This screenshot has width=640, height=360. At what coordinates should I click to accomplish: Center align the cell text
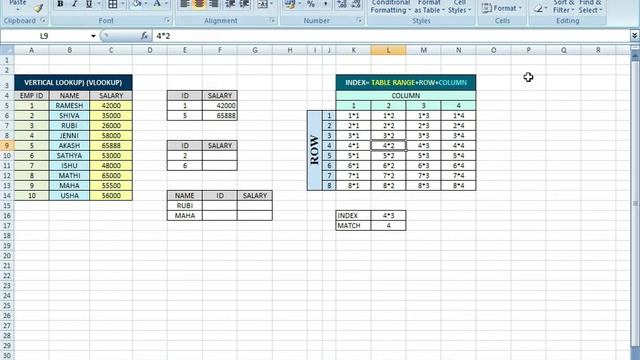coord(199,4)
